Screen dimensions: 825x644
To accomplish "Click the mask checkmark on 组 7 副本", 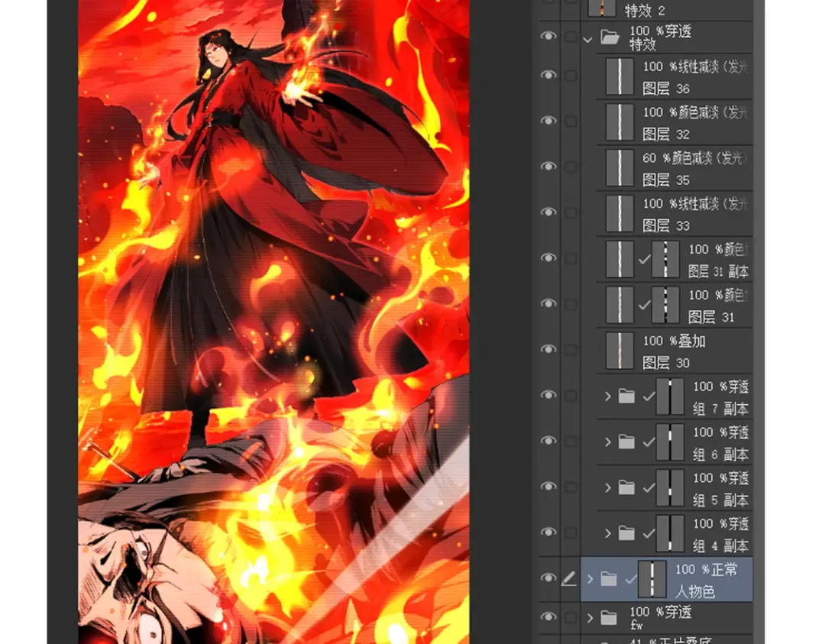I will (649, 396).
